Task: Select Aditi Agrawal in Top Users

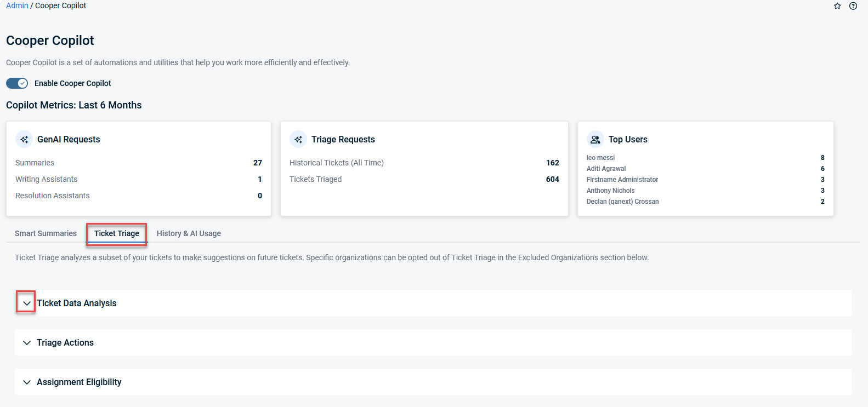Action: coord(606,169)
